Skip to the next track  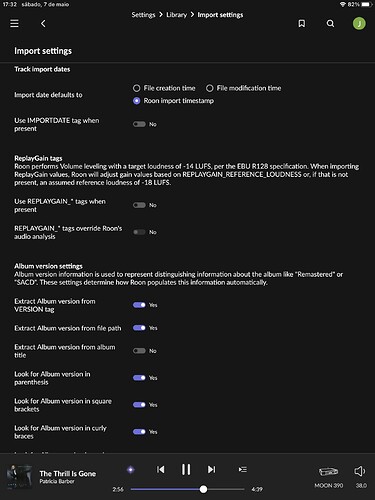click(211, 469)
